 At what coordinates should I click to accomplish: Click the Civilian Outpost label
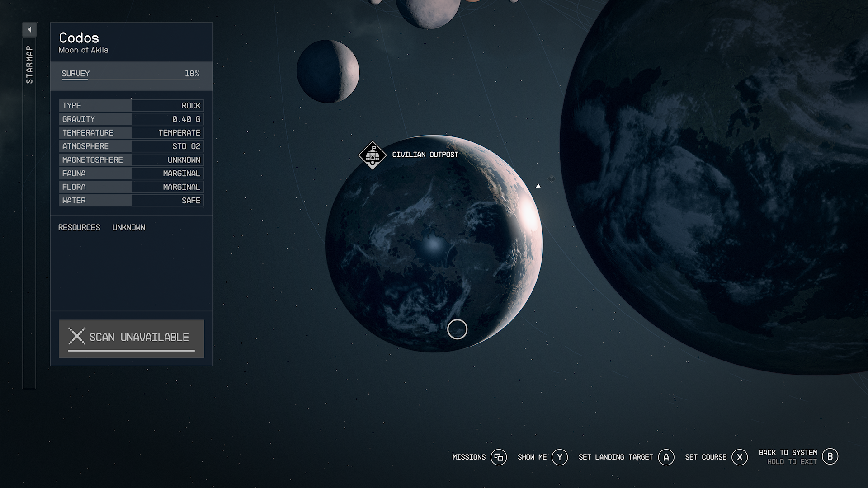(x=425, y=155)
